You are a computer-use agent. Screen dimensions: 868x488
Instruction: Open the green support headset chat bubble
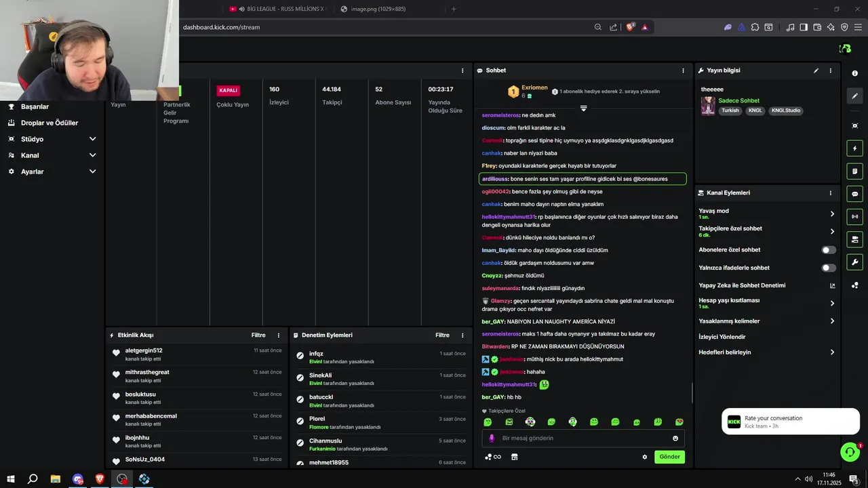pos(849,451)
